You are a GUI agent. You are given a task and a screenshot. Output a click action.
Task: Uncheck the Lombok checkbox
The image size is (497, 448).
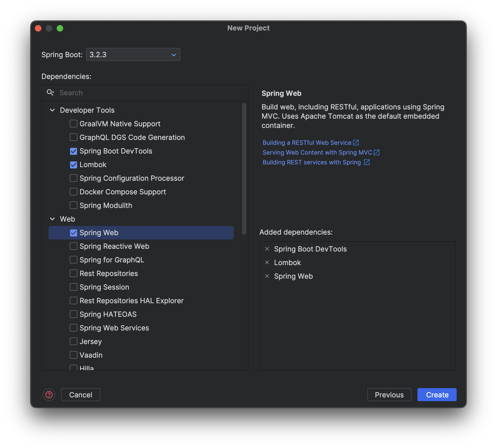click(x=74, y=164)
